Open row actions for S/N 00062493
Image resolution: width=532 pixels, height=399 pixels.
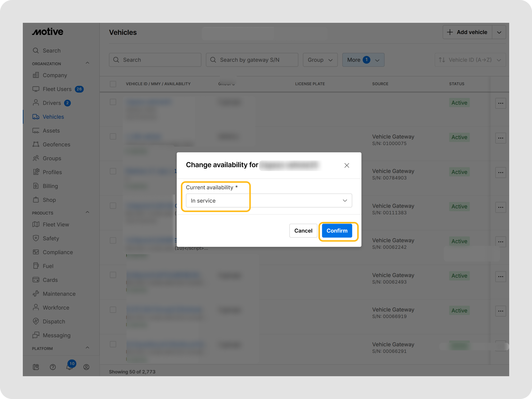point(501,277)
